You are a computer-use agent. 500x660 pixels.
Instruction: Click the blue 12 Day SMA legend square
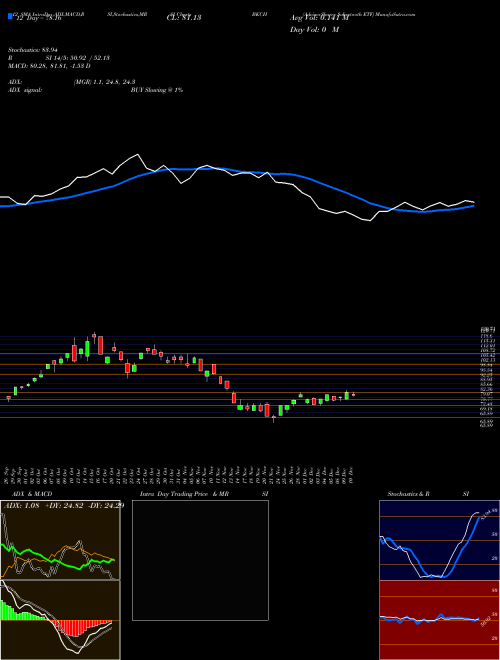tap(10, 17)
